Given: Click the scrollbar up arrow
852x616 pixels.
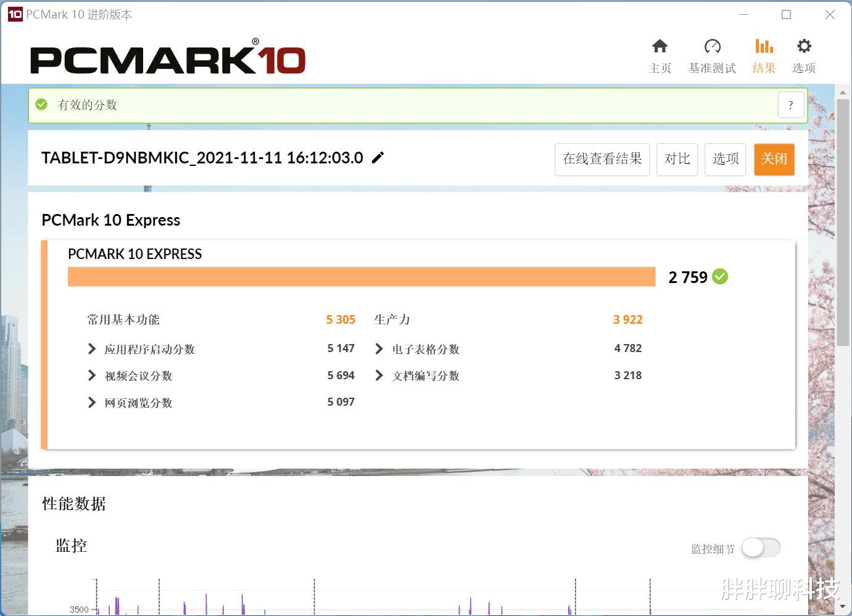Looking at the screenshot, I should point(843,92).
